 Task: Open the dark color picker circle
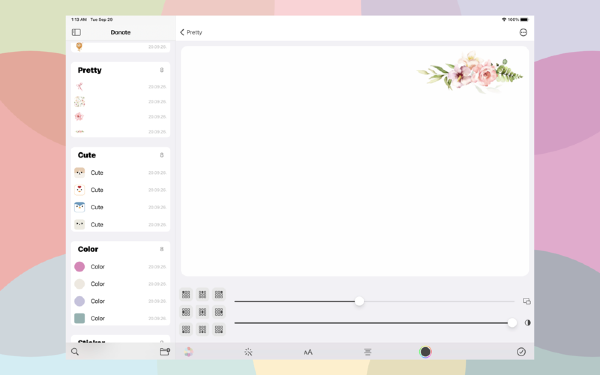click(426, 352)
